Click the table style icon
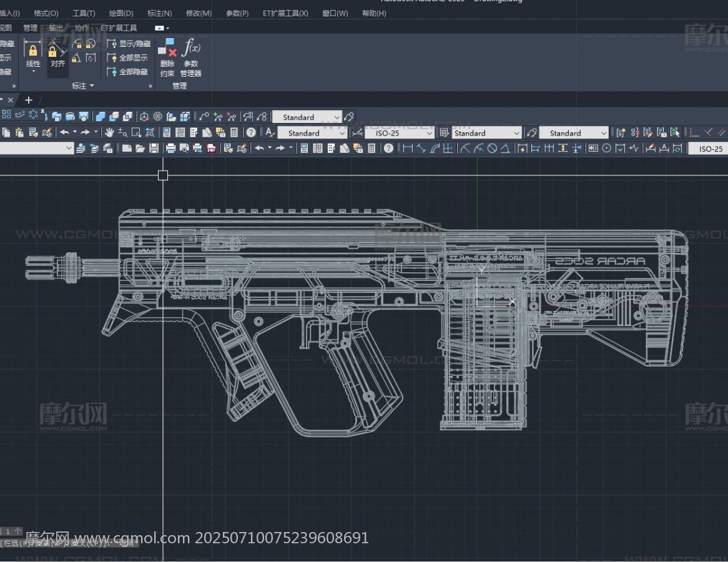This screenshot has width=728, height=562. pyautogui.click(x=444, y=133)
